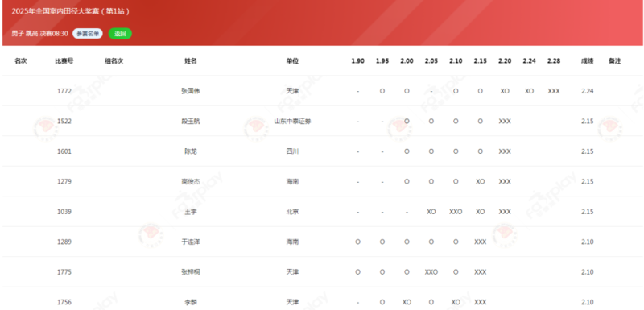Open the 参赛名单 participant list
This screenshot has width=644, height=310.
(x=88, y=34)
